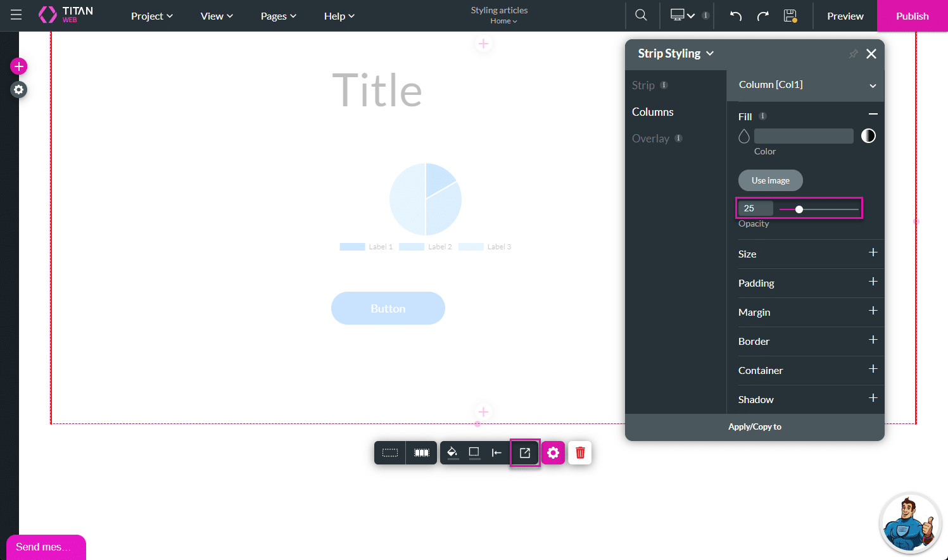
Task: Click the Fill color swatch bar
Action: (x=803, y=136)
